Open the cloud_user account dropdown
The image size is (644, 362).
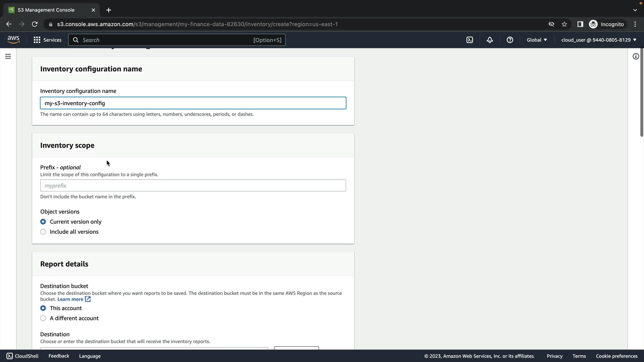(x=599, y=40)
